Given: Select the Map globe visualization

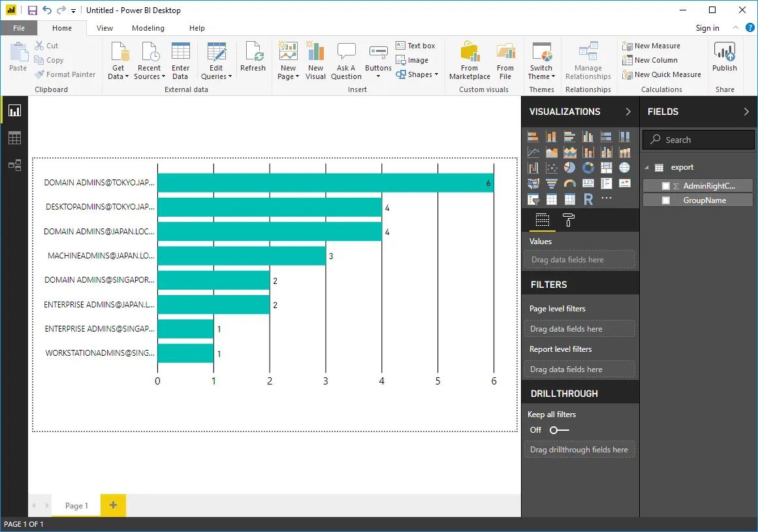Looking at the screenshot, I should point(625,168).
